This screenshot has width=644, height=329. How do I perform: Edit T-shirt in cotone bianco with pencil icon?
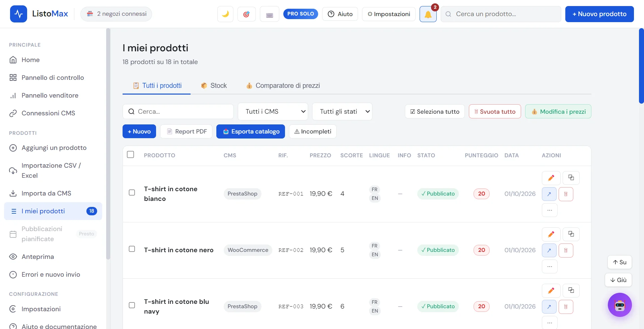(551, 178)
